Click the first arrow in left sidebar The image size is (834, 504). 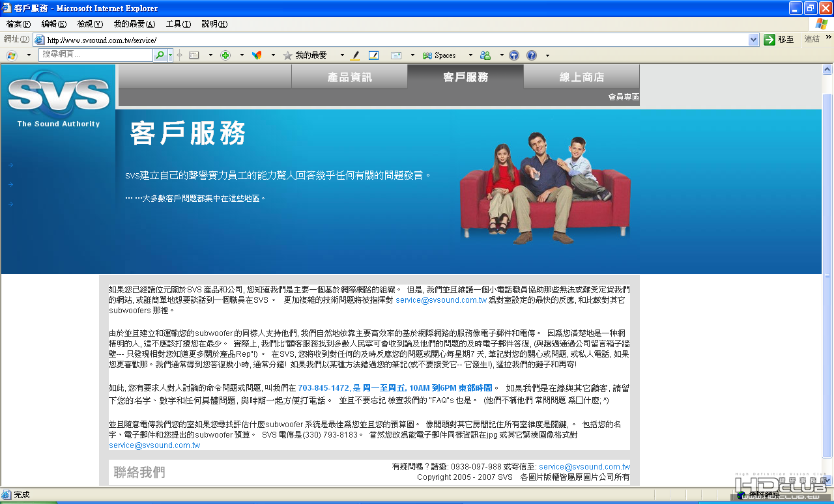11,165
